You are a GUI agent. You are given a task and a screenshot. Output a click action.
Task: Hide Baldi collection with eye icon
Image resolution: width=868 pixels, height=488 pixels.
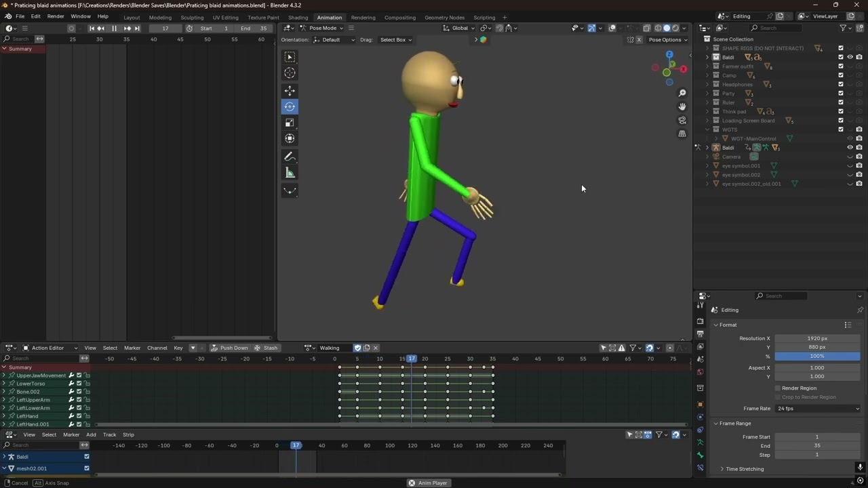tap(850, 57)
